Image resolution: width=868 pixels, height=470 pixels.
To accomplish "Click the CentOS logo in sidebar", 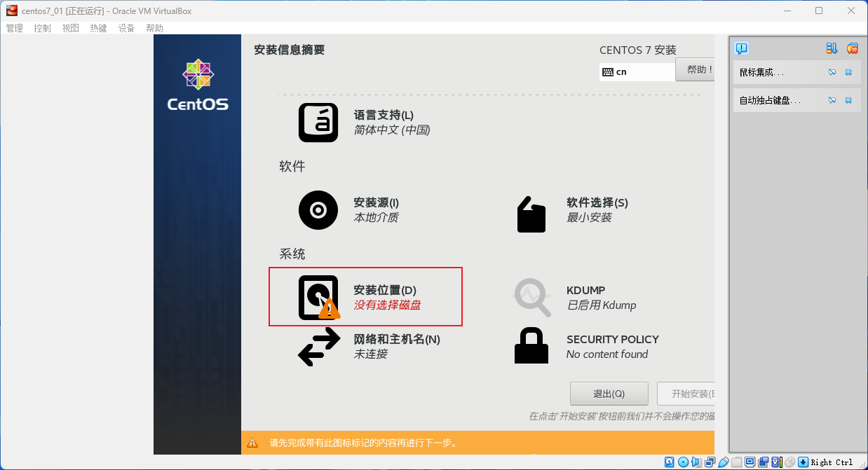I will (x=198, y=85).
